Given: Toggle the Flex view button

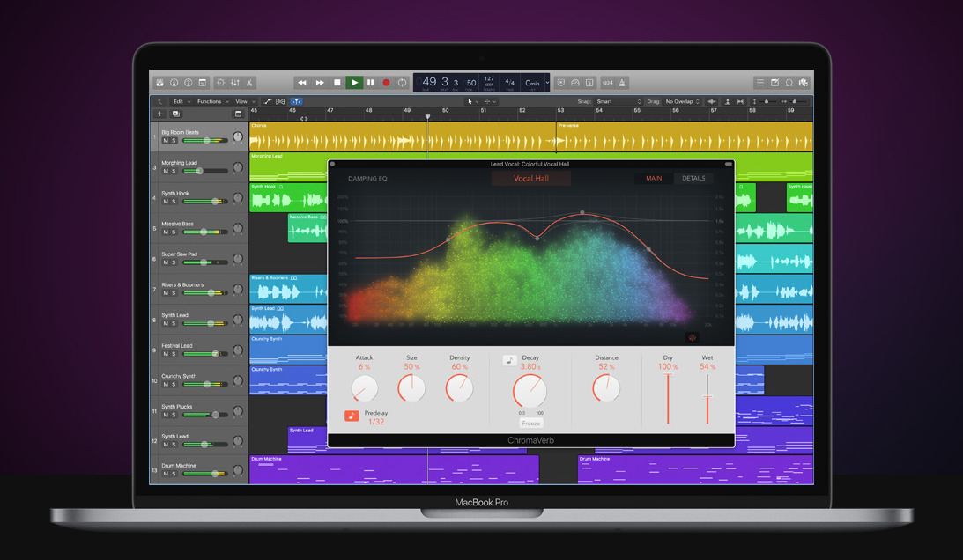Looking at the screenshot, I should pos(280,101).
